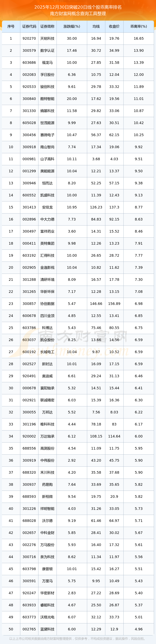156x644 pixels.
Task: Click stock name 孚日股份
Action: [x=47, y=75]
